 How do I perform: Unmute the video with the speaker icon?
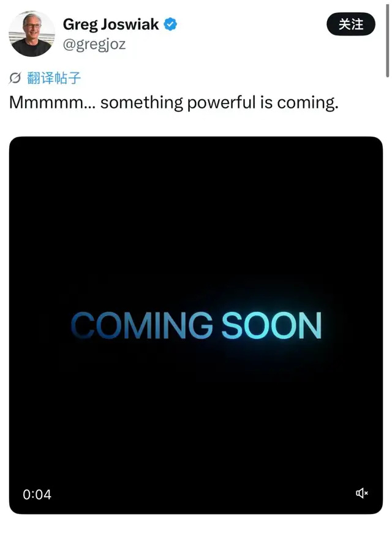(x=362, y=493)
